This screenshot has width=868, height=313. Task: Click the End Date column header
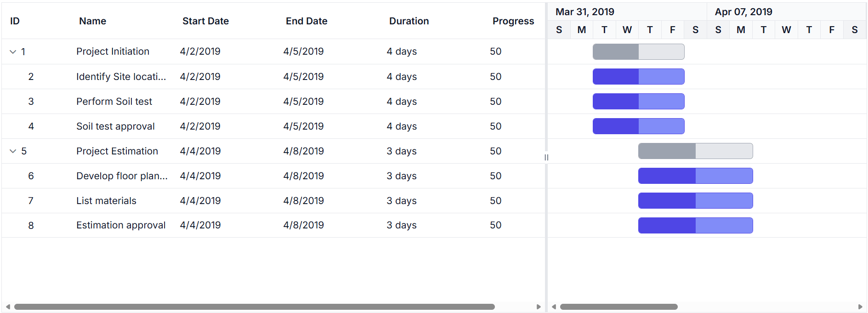point(306,21)
